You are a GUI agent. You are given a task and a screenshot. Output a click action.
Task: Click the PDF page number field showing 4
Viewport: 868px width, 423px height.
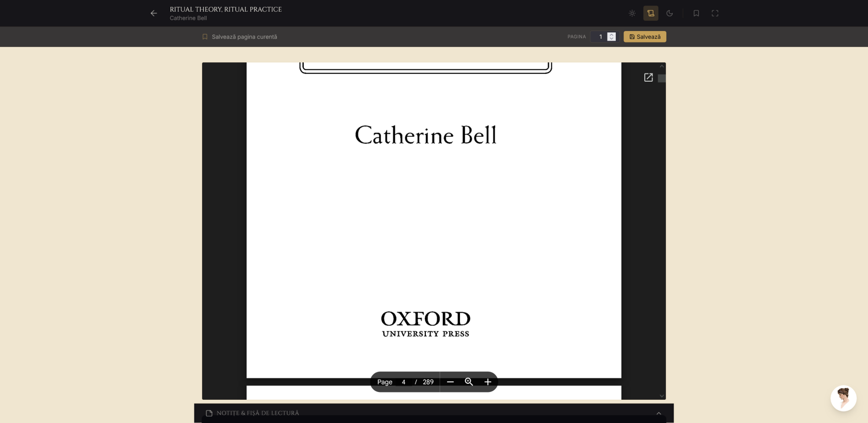coord(404,382)
